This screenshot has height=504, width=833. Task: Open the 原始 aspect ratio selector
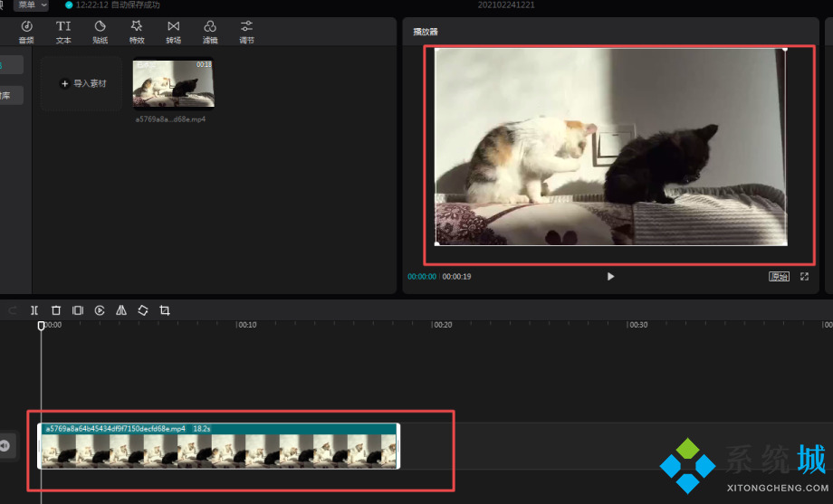coord(779,277)
